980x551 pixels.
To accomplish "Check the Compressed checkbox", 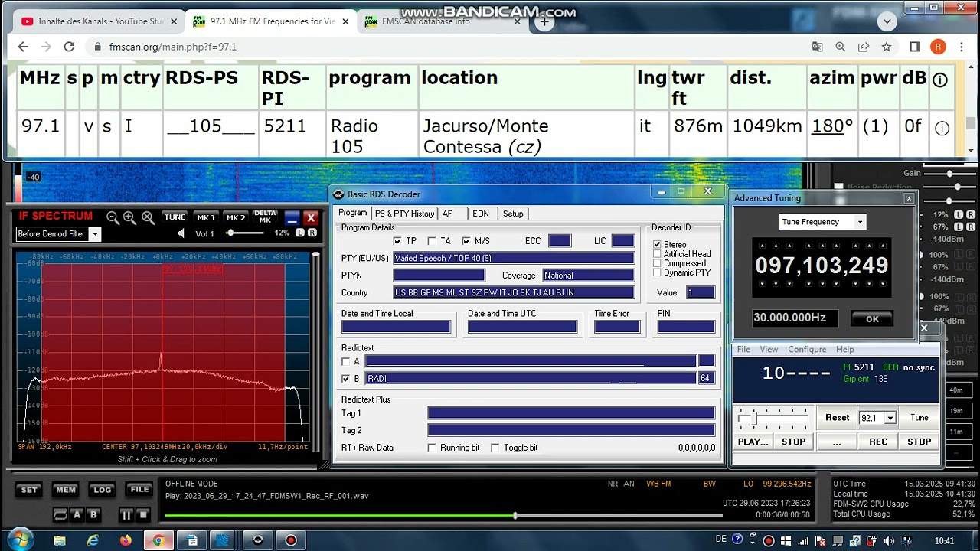I will [657, 263].
